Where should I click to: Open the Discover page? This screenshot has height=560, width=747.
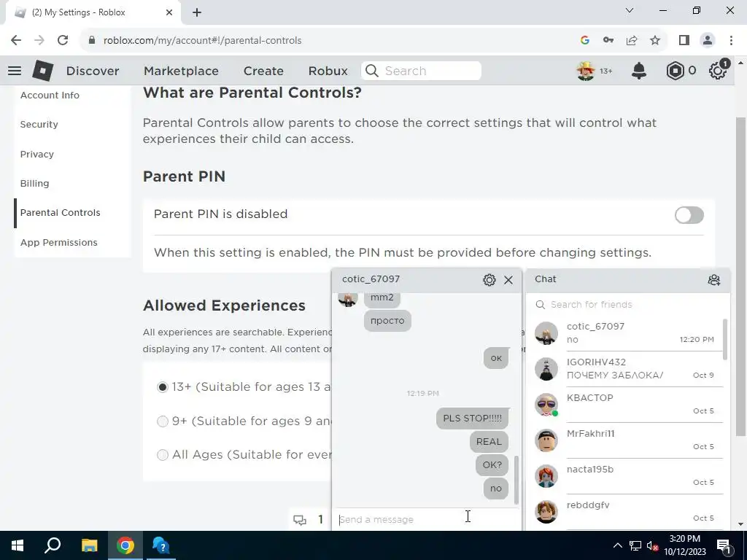click(93, 71)
